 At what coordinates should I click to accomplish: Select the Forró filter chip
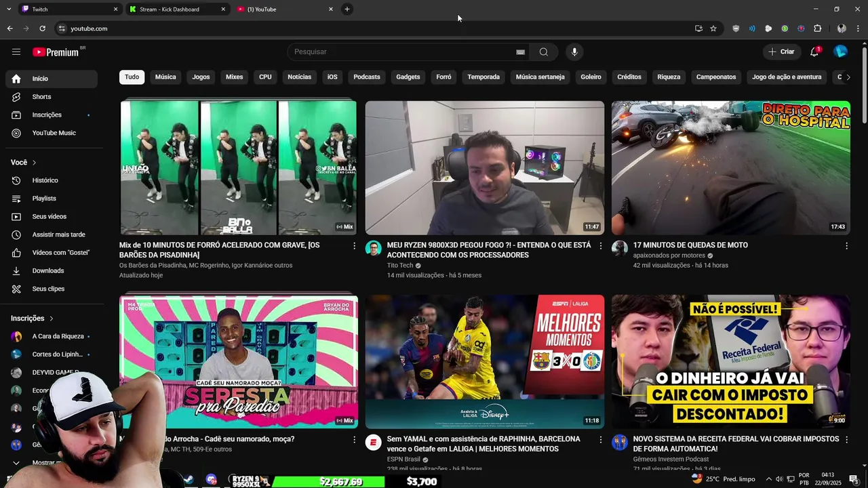443,77
